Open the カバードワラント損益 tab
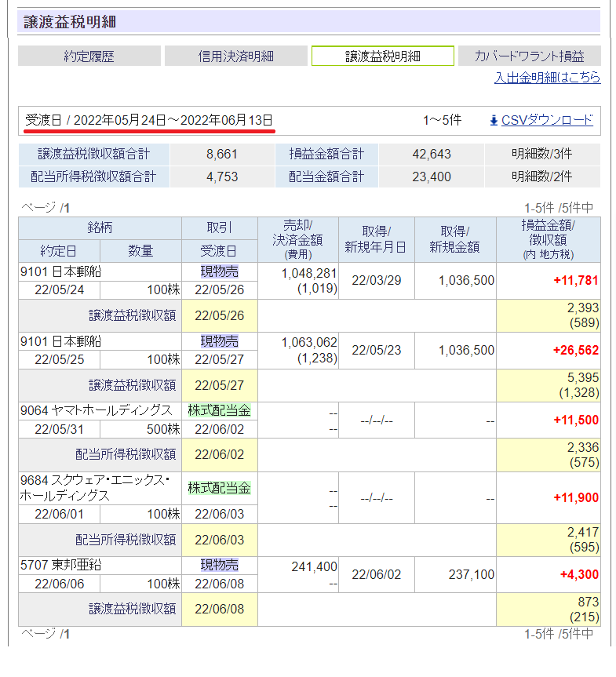The width and height of the screenshot is (616, 677). (530, 56)
